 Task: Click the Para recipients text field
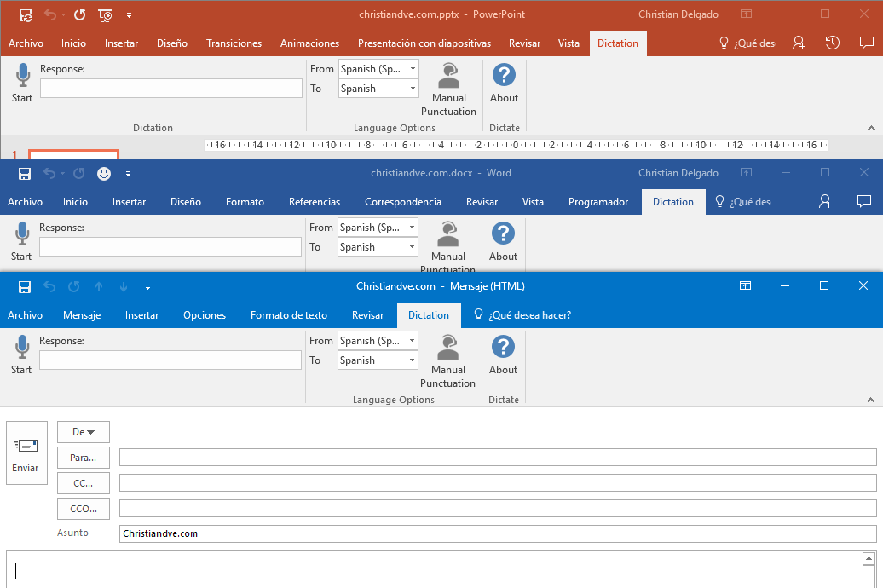click(498, 458)
